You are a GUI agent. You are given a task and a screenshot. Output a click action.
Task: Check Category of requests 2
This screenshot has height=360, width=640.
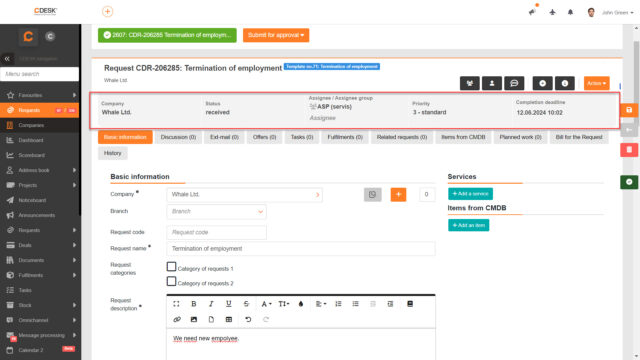point(171,281)
